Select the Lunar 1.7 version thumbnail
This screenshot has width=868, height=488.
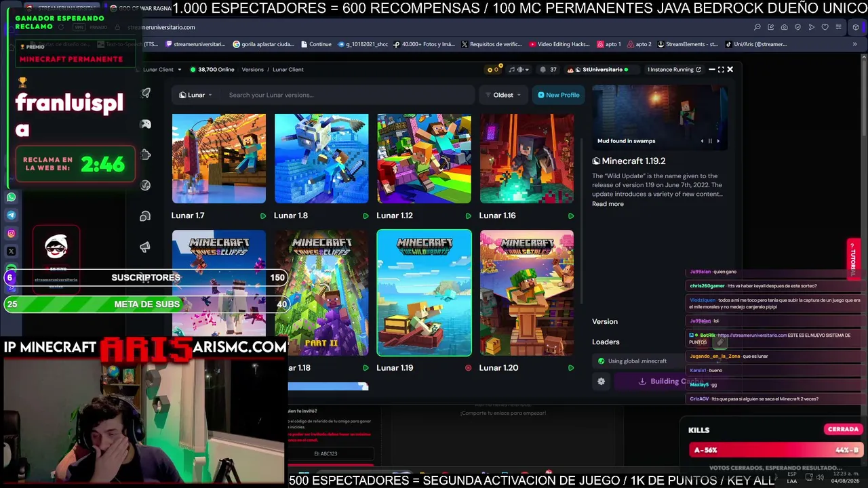[x=219, y=159]
